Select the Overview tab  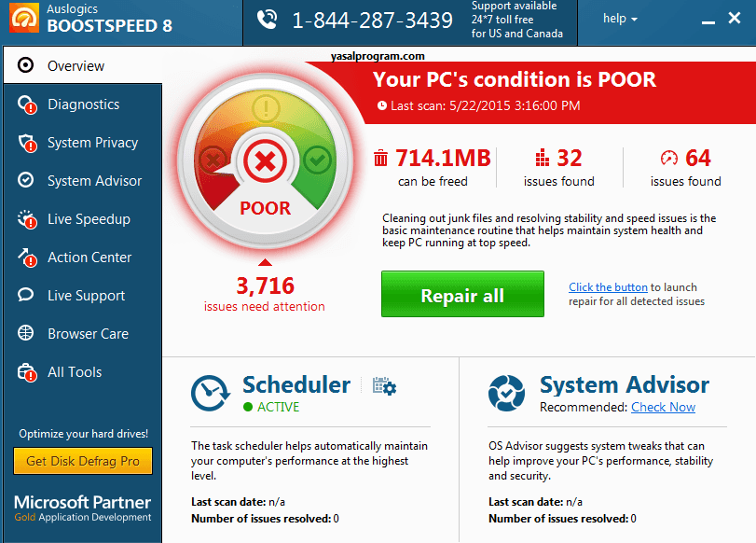point(76,66)
